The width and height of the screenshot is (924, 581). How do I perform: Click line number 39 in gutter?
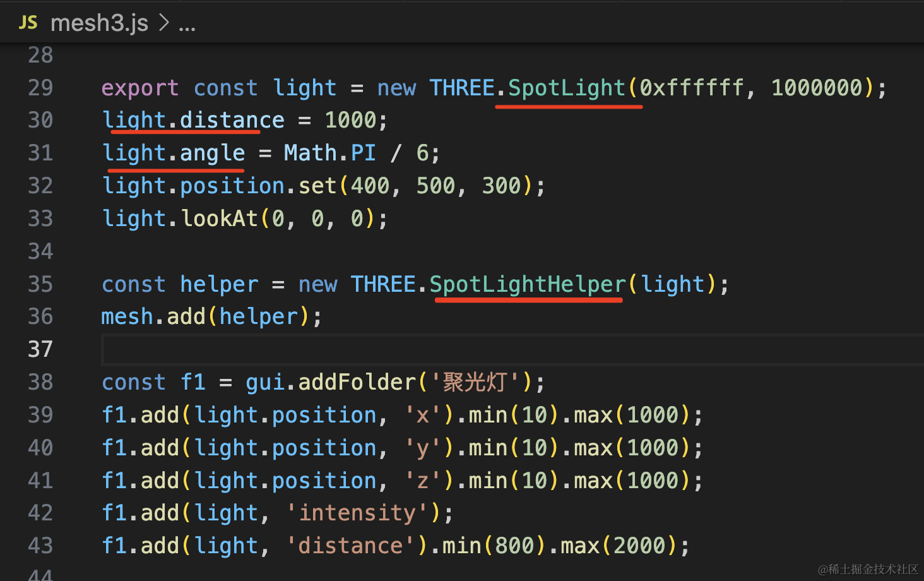[40, 415]
